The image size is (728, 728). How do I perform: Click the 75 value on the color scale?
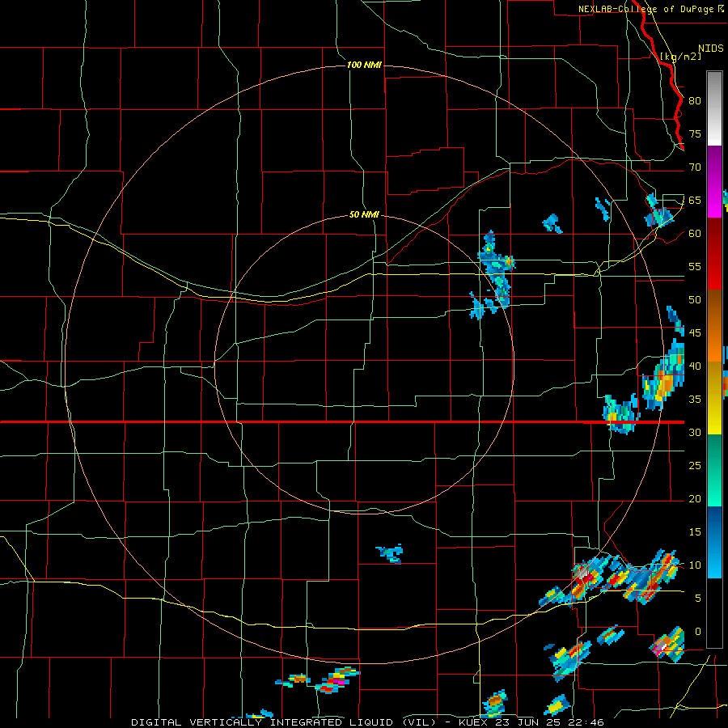(x=695, y=133)
